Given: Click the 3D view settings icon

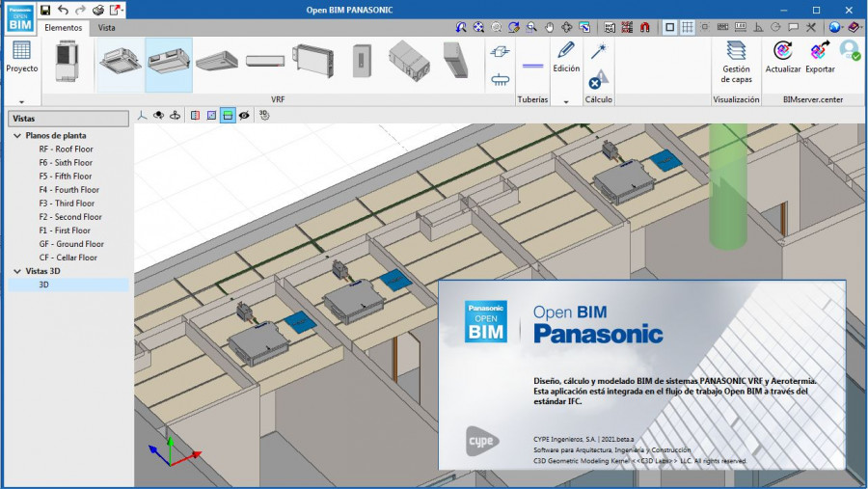Looking at the screenshot, I should point(264,115).
